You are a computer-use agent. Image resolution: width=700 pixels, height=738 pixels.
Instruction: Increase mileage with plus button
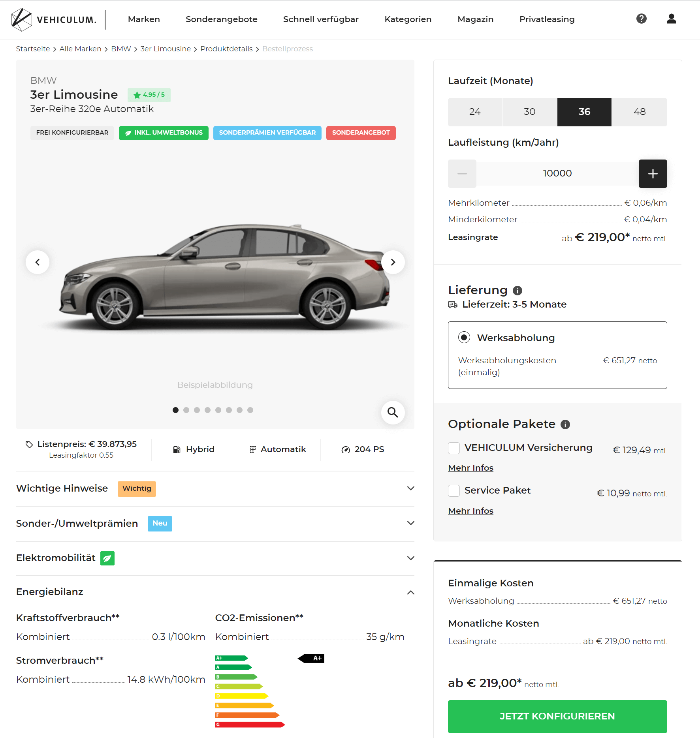click(653, 174)
